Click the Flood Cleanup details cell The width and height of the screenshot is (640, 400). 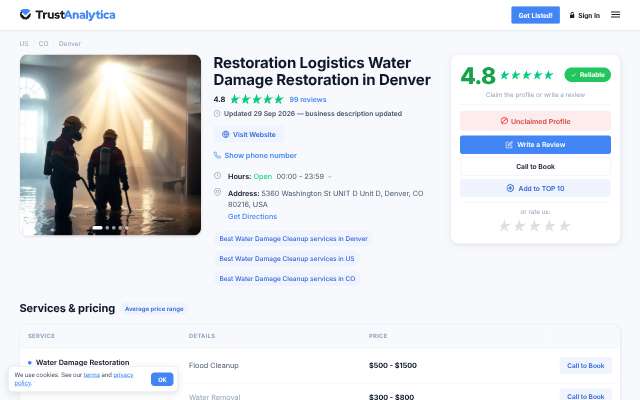tap(213, 365)
